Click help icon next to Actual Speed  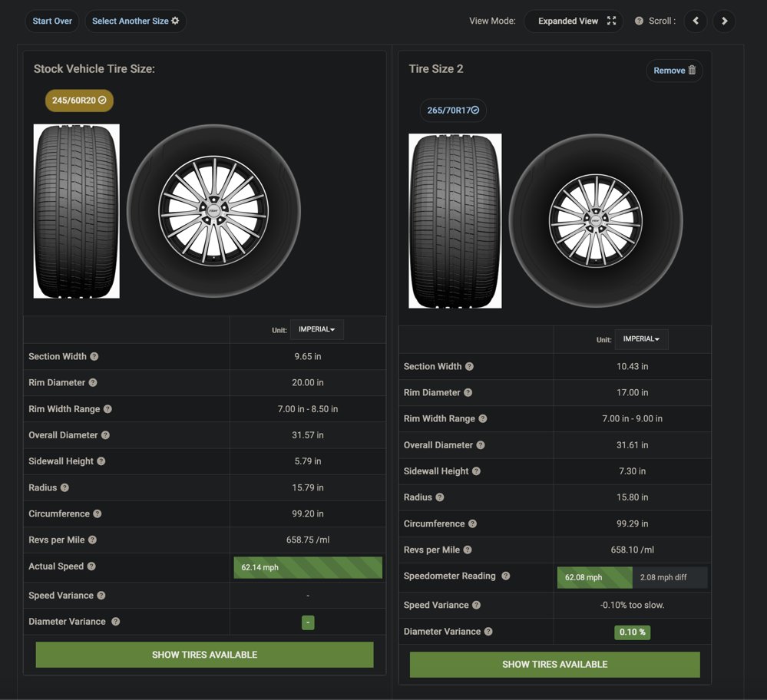coord(91,566)
